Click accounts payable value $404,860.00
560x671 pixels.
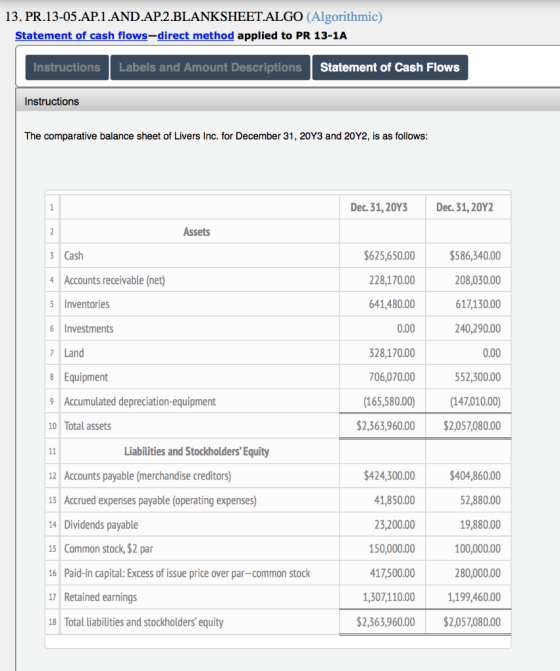point(475,475)
